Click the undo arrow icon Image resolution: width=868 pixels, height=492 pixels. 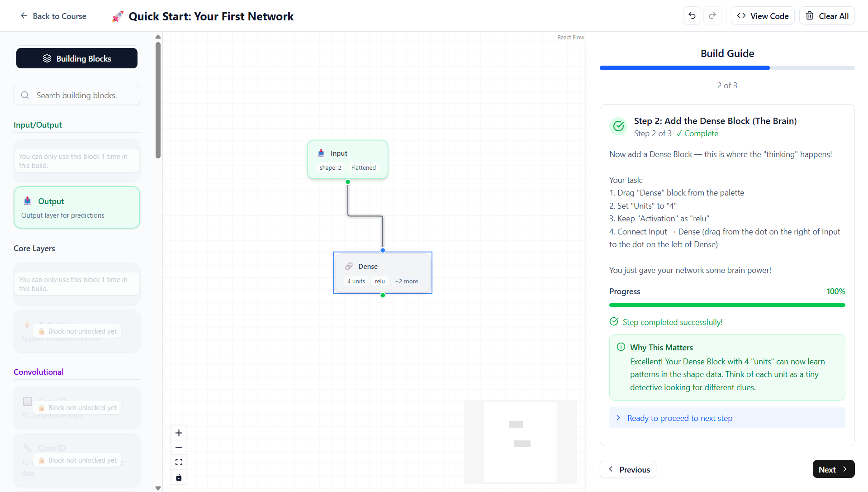point(692,15)
